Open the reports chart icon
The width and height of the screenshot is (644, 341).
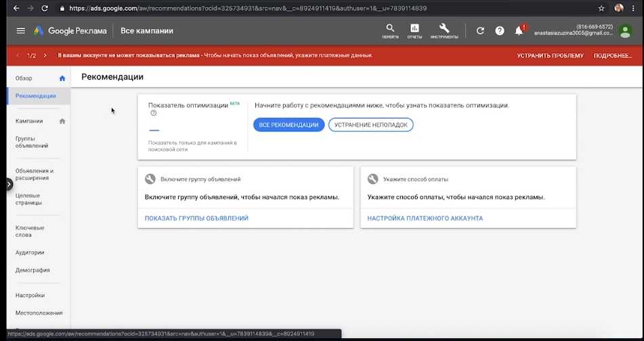pyautogui.click(x=414, y=28)
